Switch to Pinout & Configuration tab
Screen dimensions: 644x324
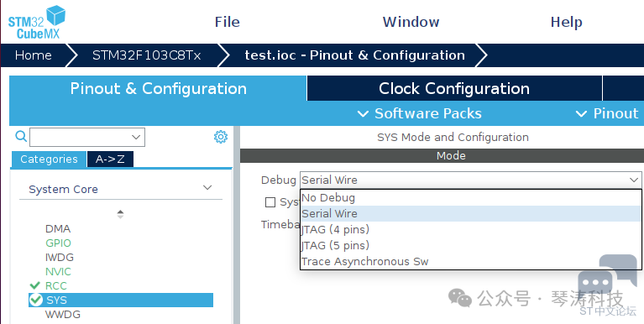point(158,89)
